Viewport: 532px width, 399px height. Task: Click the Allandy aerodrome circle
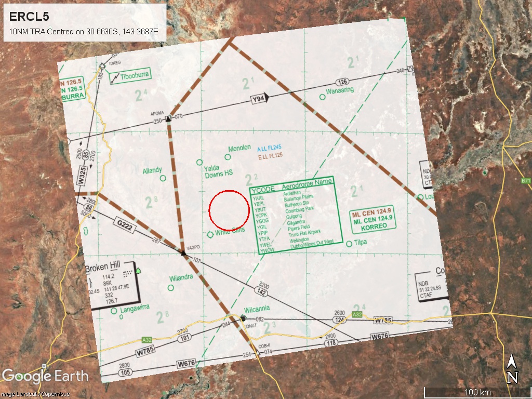(163, 178)
